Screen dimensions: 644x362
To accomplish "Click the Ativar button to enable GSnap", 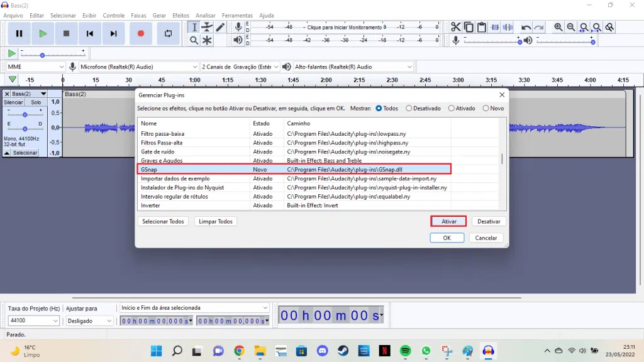I will [x=447, y=221].
